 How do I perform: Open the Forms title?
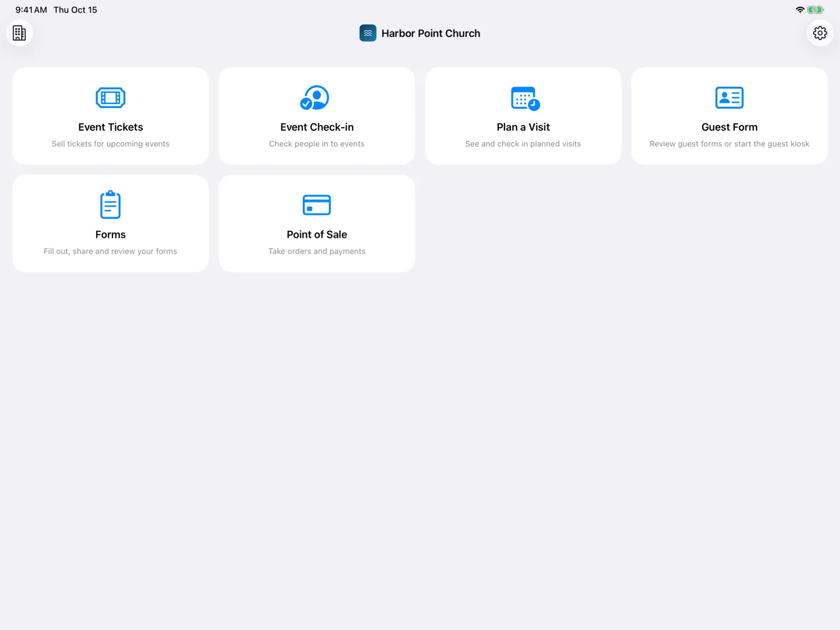(111, 235)
